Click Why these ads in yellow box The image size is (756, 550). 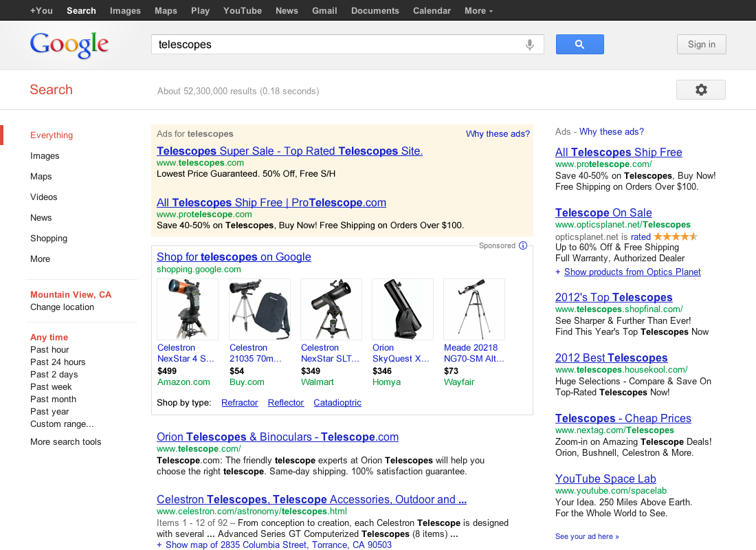point(498,133)
